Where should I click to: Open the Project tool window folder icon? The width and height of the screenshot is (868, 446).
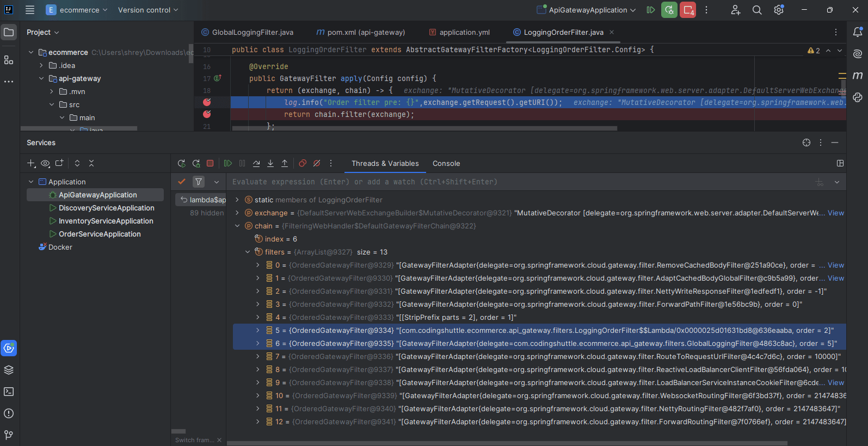9,32
